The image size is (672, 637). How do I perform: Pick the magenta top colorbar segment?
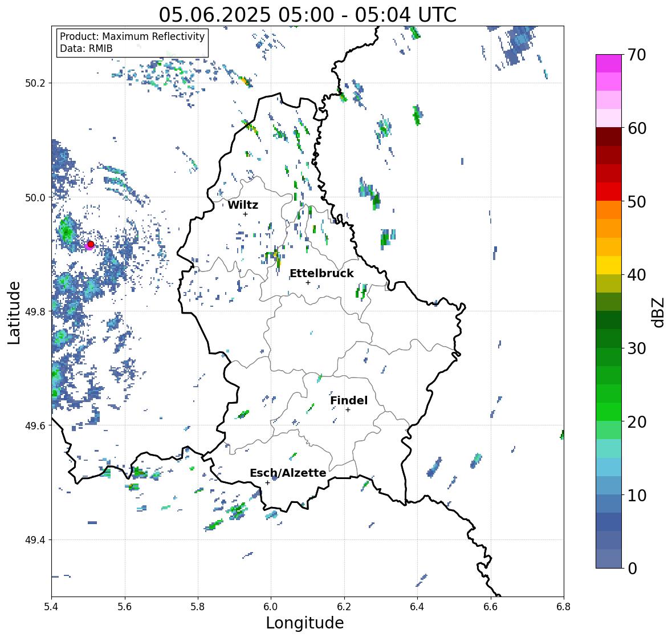[x=609, y=63]
